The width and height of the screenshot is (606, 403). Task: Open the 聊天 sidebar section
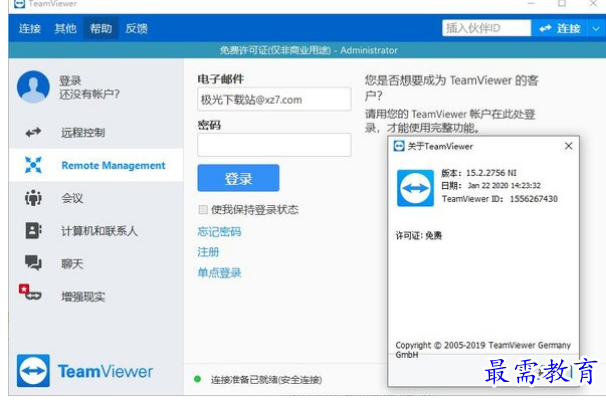point(96,264)
